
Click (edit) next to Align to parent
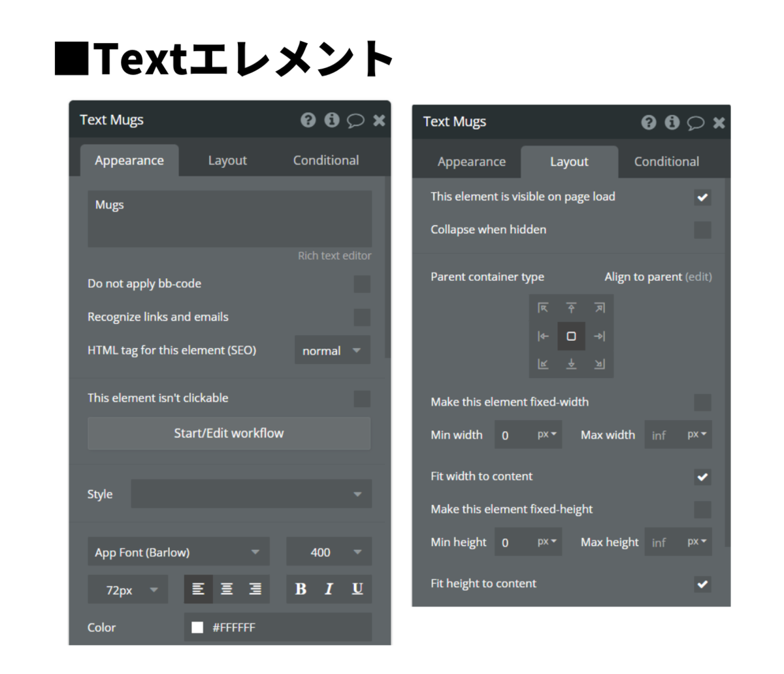(698, 277)
